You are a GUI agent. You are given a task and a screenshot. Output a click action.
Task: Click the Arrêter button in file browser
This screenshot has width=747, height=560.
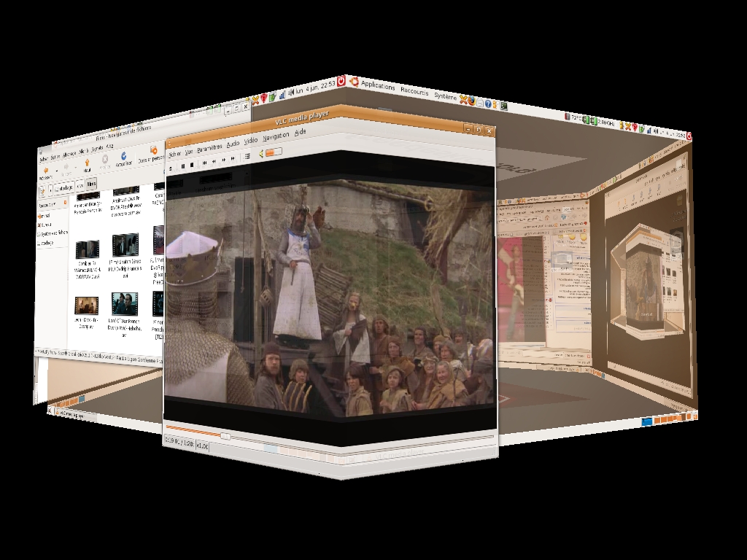[105, 162]
